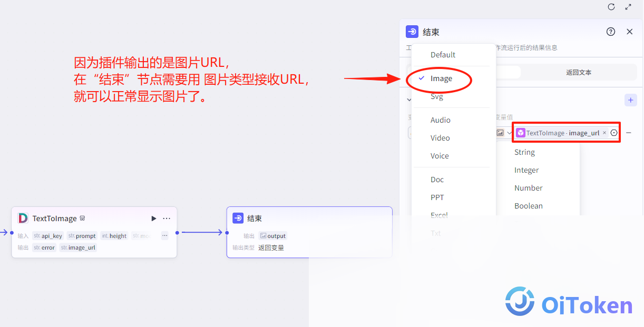Remove the output variable with minus icon
The height and width of the screenshot is (327, 644).
(628, 133)
